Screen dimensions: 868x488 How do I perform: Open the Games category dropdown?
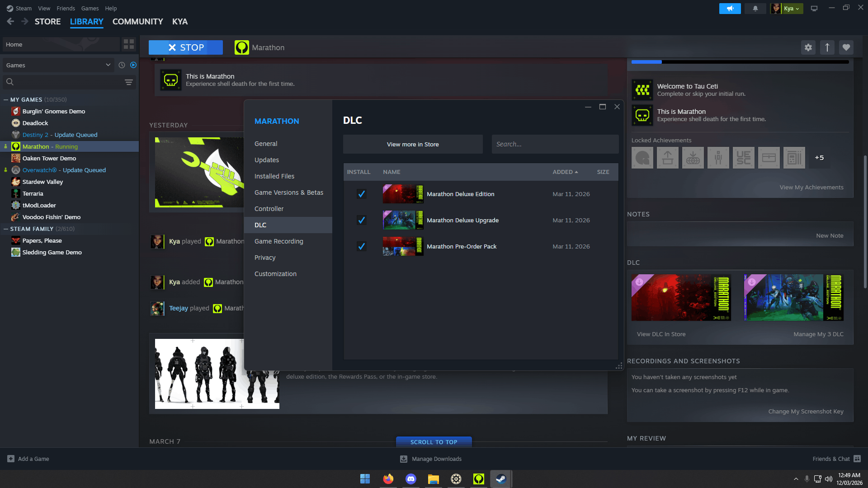coord(58,65)
